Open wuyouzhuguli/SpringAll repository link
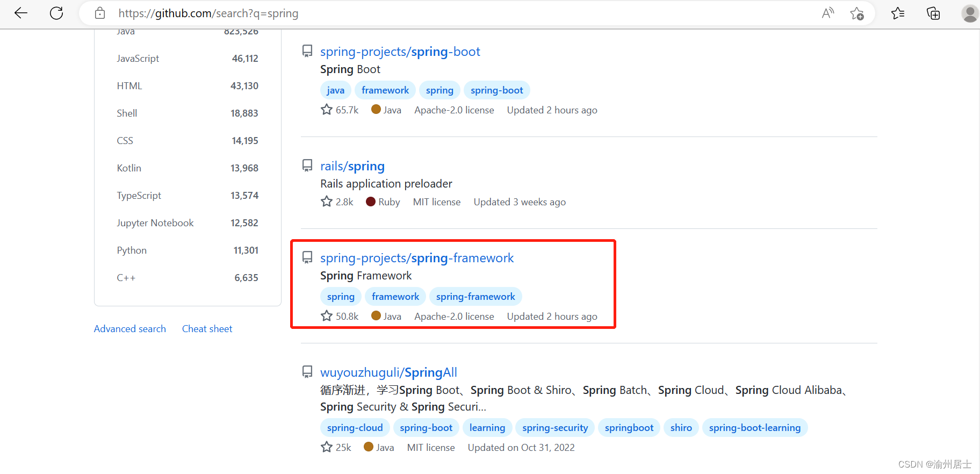The height and width of the screenshot is (474, 980). 388,372
